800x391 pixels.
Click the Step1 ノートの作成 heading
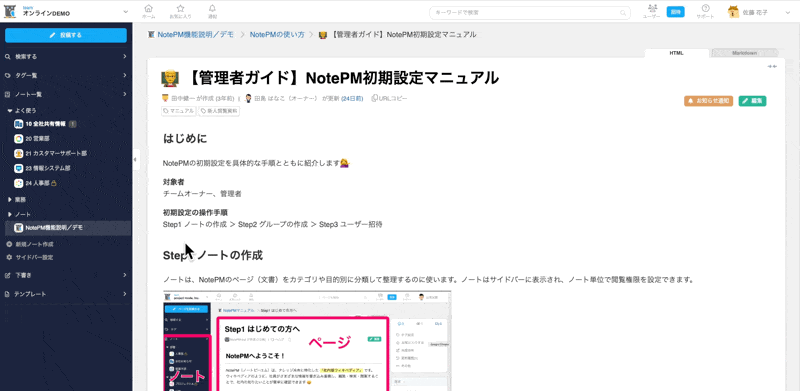pos(213,255)
